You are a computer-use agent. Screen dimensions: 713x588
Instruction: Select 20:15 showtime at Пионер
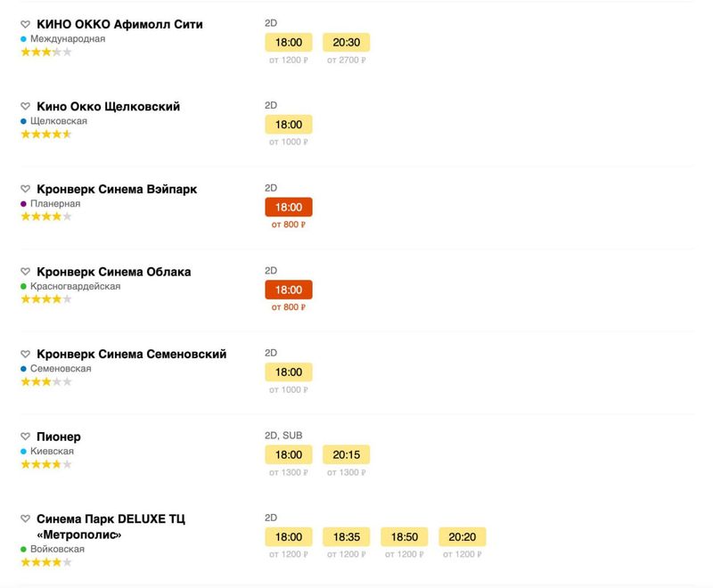pos(346,454)
